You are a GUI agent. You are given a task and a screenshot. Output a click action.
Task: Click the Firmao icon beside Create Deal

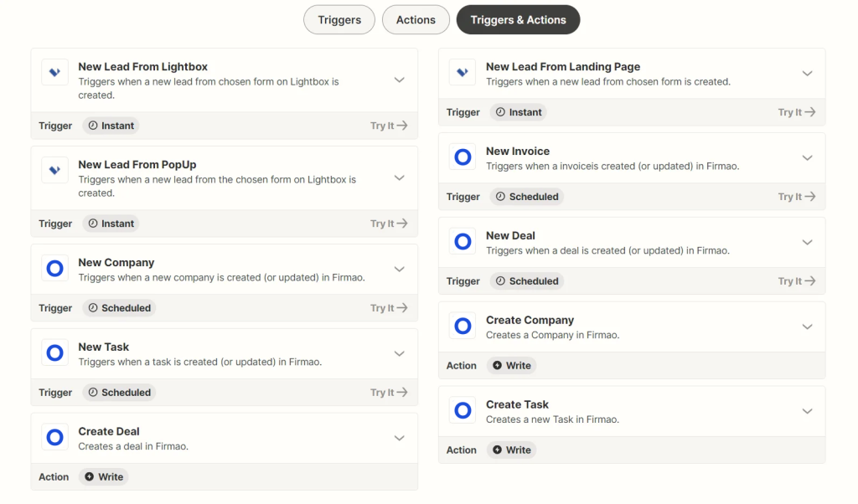coord(54,437)
